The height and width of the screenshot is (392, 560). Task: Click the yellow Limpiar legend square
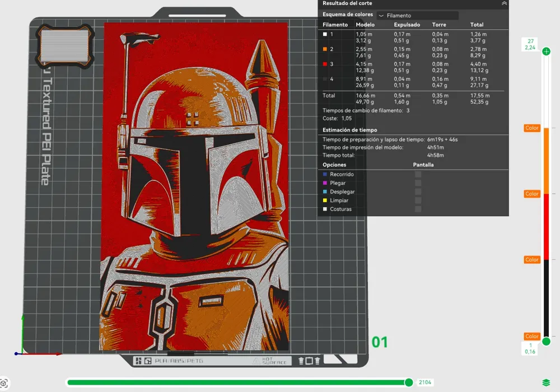coord(325,200)
